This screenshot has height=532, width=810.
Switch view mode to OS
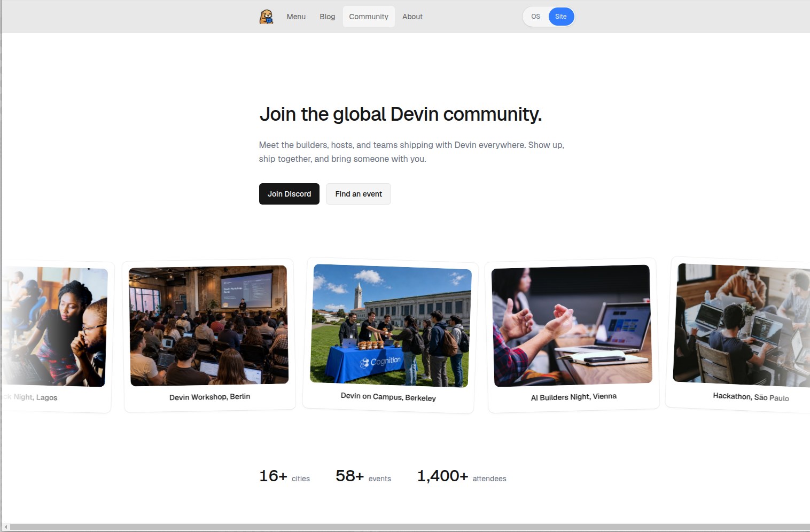536,17
